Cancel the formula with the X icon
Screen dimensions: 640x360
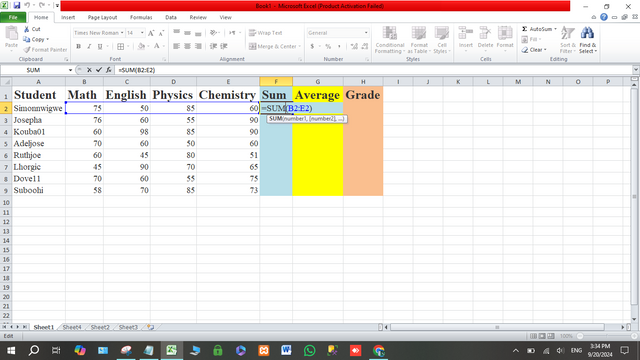89,70
